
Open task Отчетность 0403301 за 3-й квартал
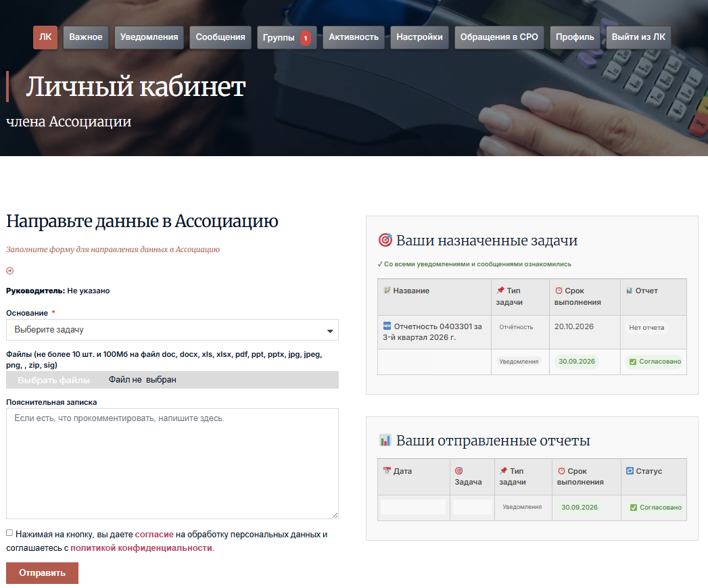[x=432, y=332]
